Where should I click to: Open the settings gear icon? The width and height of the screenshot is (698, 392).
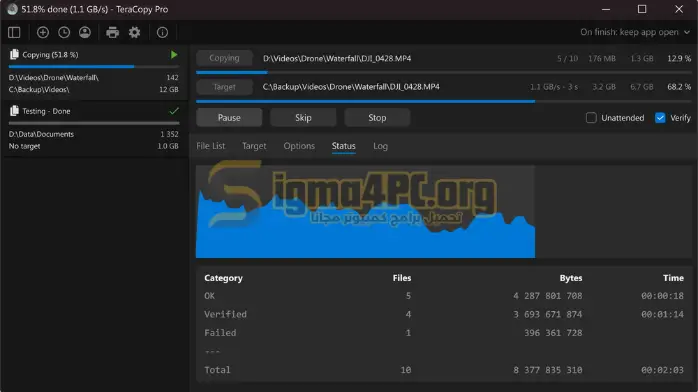click(134, 32)
